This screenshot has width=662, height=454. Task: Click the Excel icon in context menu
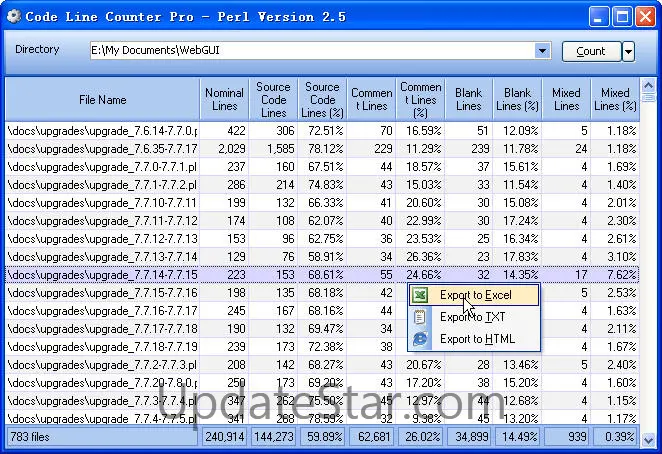pos(420,295)
